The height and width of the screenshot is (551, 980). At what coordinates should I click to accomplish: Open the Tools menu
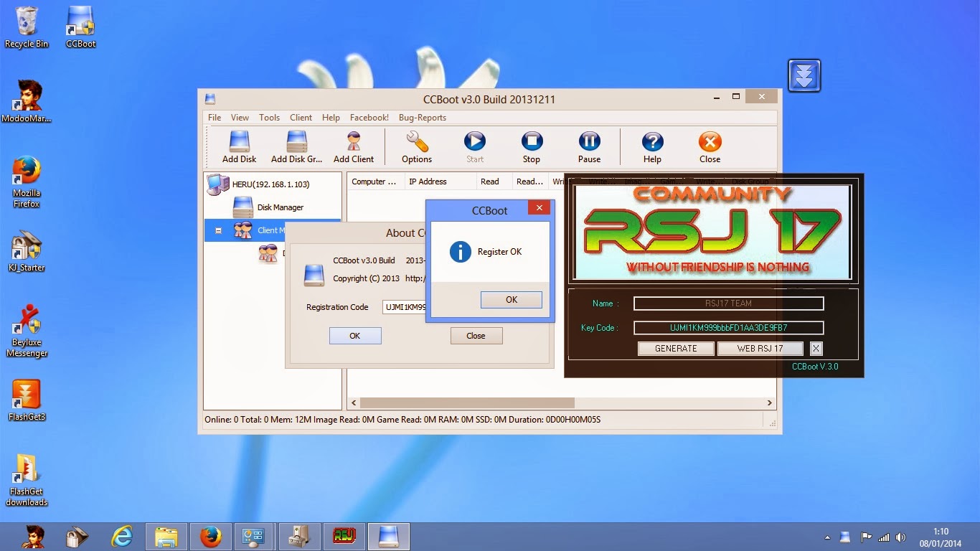270,118
